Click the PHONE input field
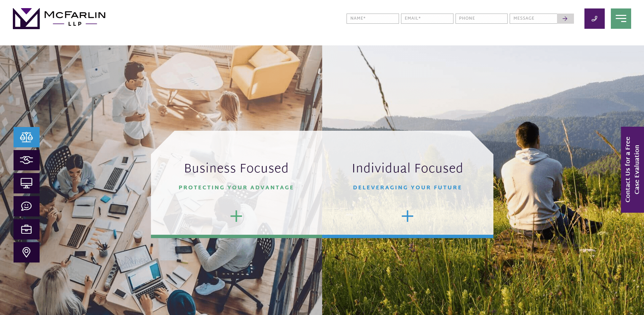Viewport: 644px width, 315px height. tap(481, 19)
